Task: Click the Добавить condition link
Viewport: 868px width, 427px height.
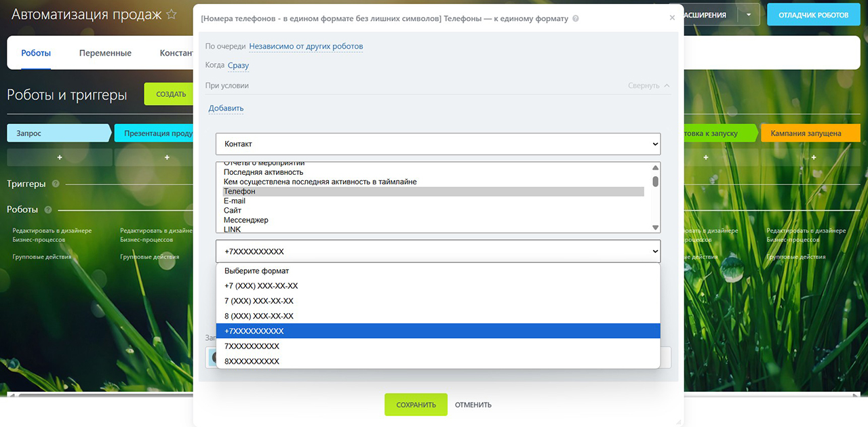Action: point(226,108)
